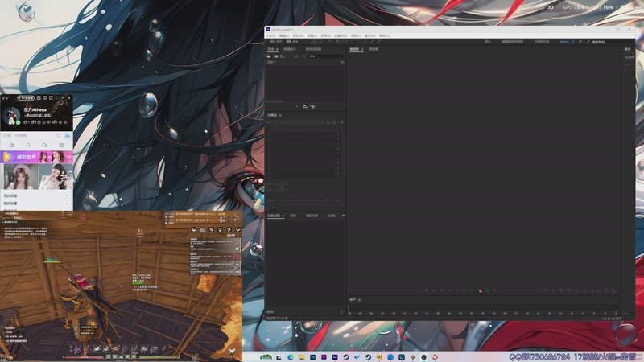This screenshot has width=644, height=362.
Task: Click the Files panel search field
Action: point(327,56)
